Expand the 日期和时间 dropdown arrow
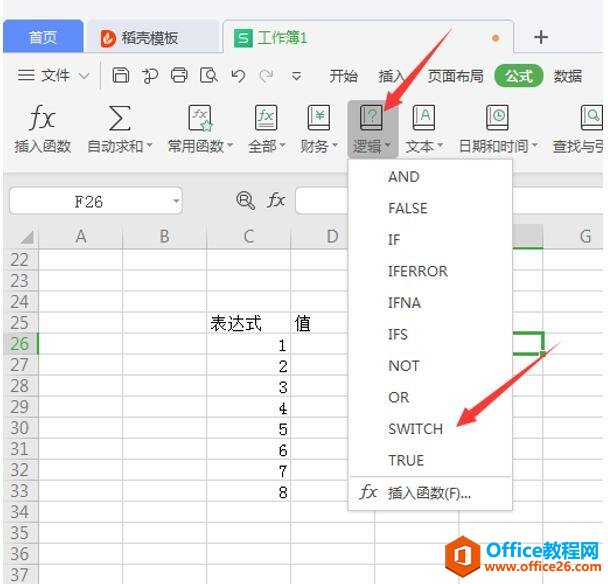Viewport: 608px width, 584px height. coord(535,146)
